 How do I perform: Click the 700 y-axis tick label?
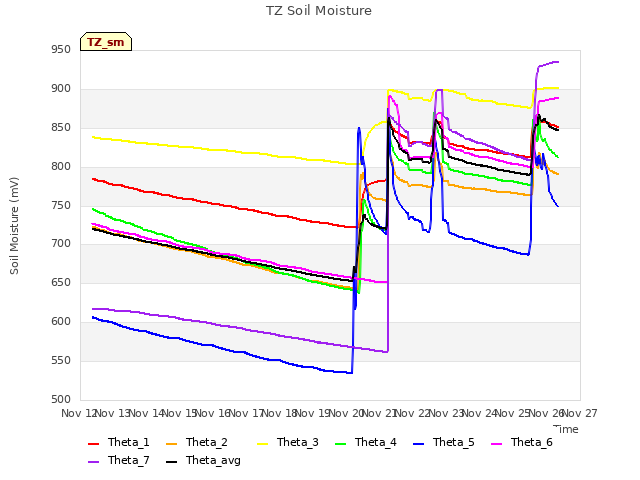pos(61,244)
